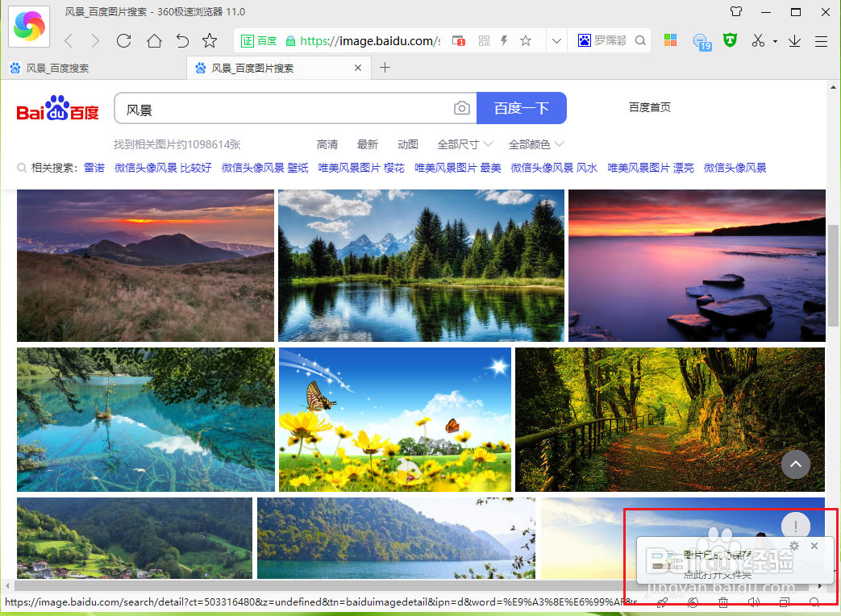Click the search-by-image camera icon

[461, 107]
